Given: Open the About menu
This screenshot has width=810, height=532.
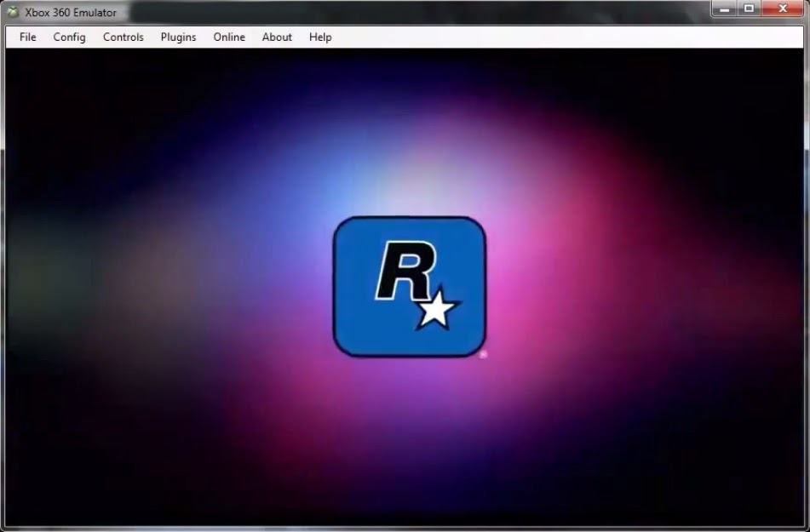Looking at the screenshot, I should [x=277, y=37].
